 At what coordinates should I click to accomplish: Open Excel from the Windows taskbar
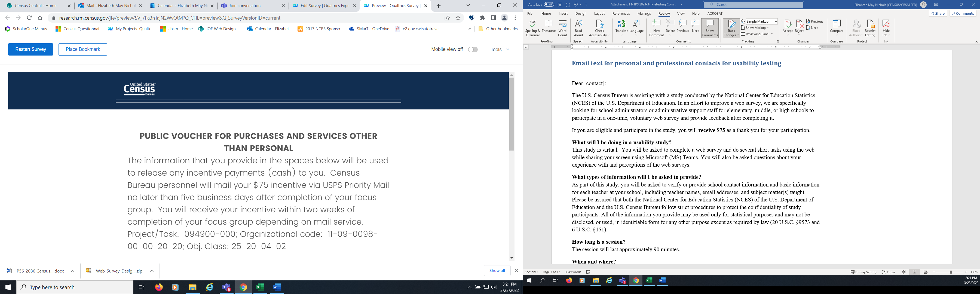260,287
